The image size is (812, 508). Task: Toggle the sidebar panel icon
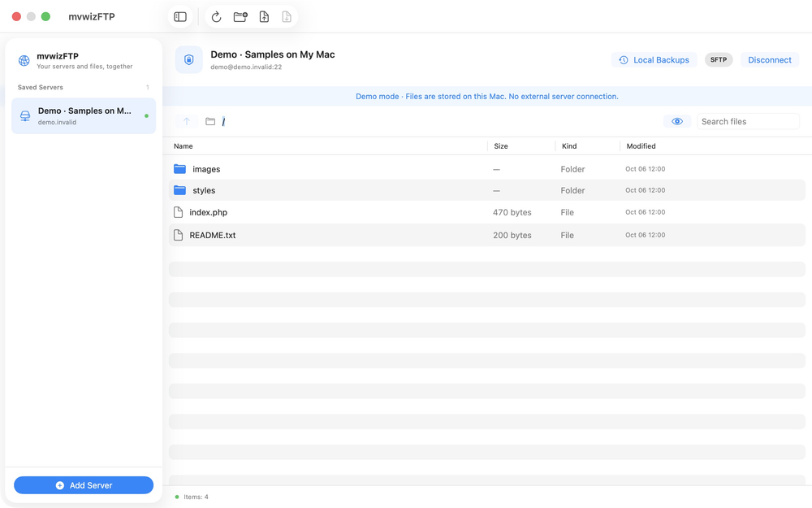point(180,16)
